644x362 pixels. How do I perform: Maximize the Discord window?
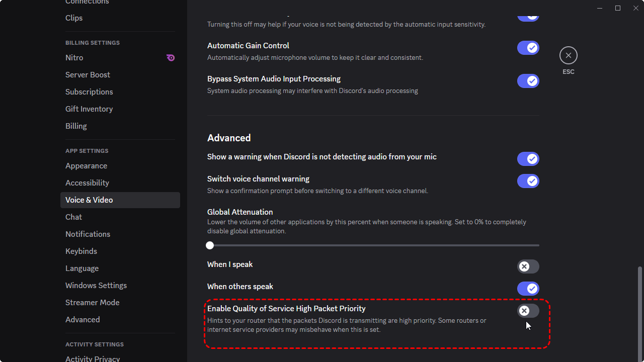click(618, 8)
